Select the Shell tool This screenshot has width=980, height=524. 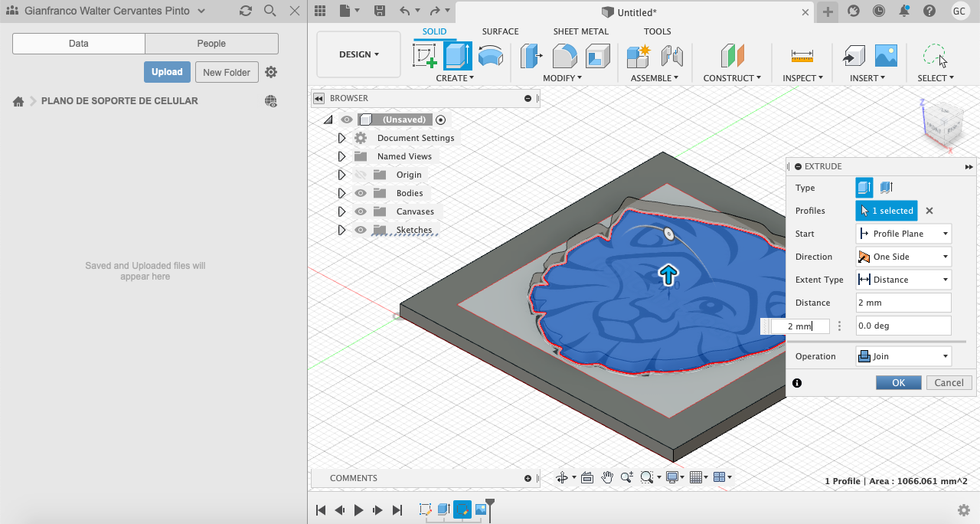(597, 56)
